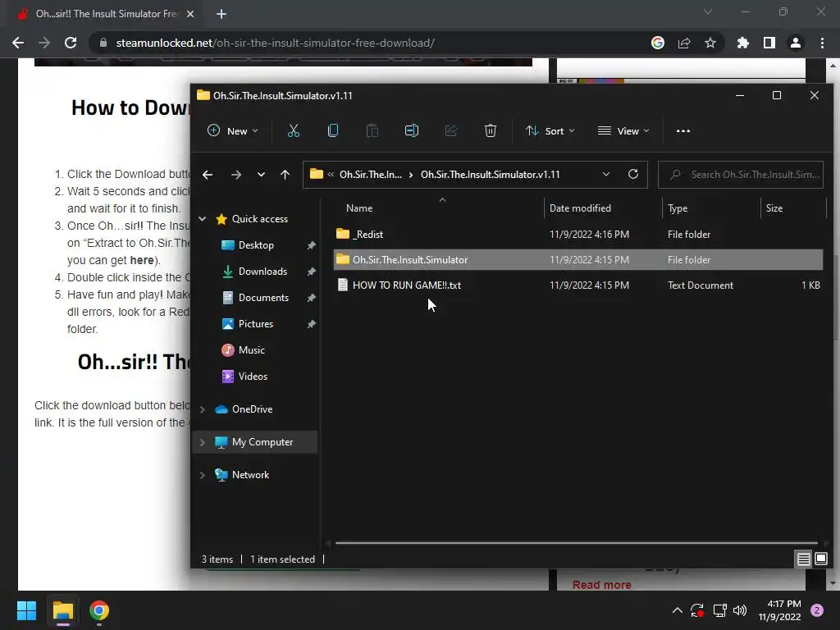
Task: Open the Sort dropdown menu
Action: click(550, 130)
